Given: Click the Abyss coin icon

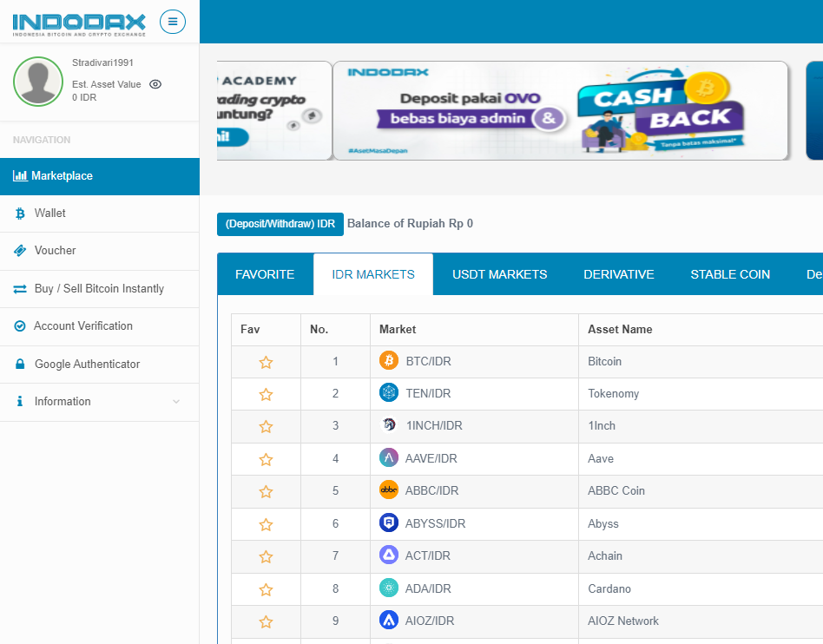Looking at the screenshot, I should pos(389,522).
